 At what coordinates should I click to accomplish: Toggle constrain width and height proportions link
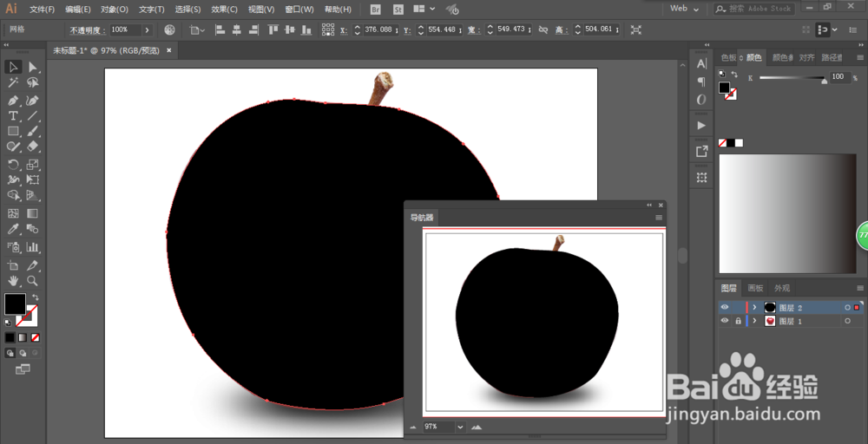point(543,29)
